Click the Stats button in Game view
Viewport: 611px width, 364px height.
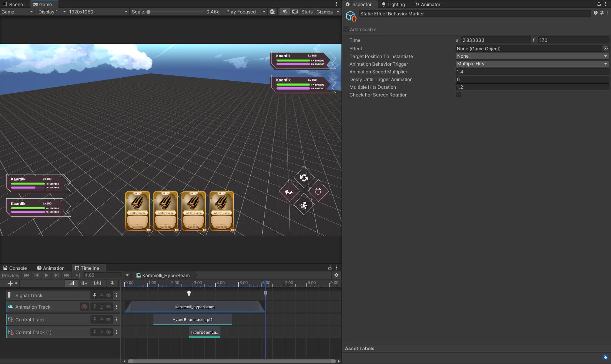point(307,12)
